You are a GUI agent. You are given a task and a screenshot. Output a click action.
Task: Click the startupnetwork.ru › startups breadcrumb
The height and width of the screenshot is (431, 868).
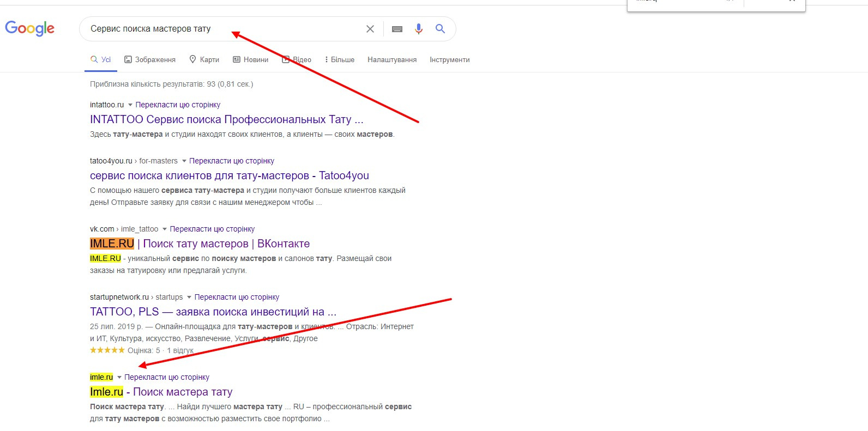click(x=136, y=297)
